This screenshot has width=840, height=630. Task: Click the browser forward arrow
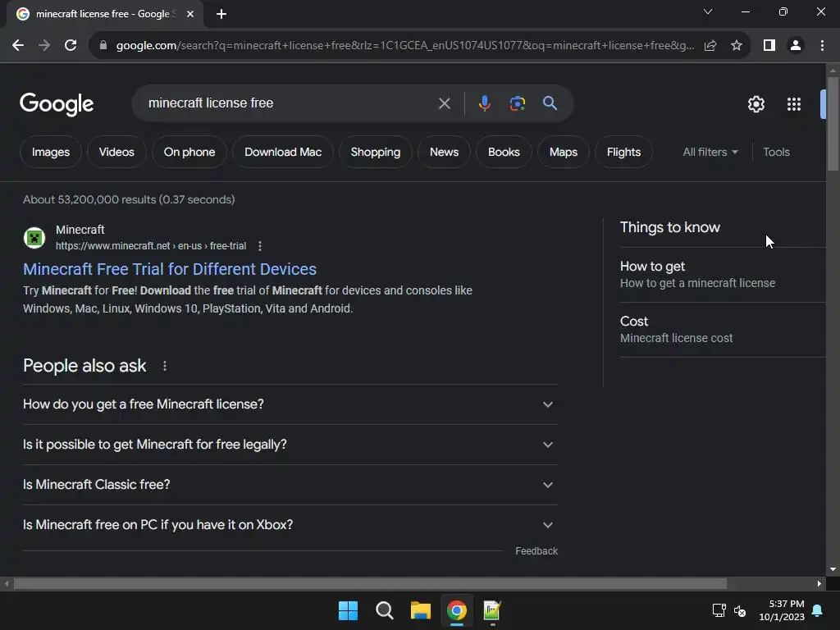click(44, 46)
